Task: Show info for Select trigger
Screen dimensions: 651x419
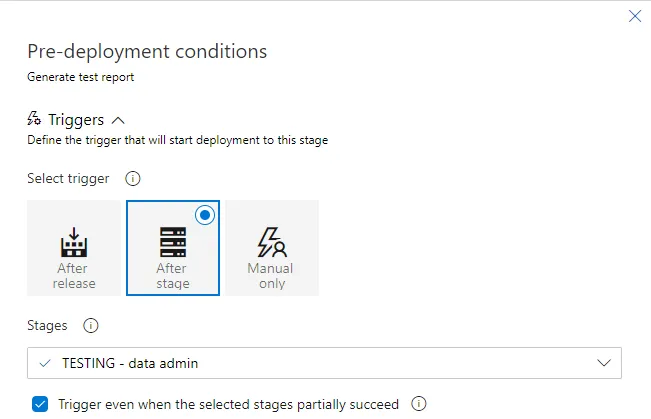Action: 132,179
